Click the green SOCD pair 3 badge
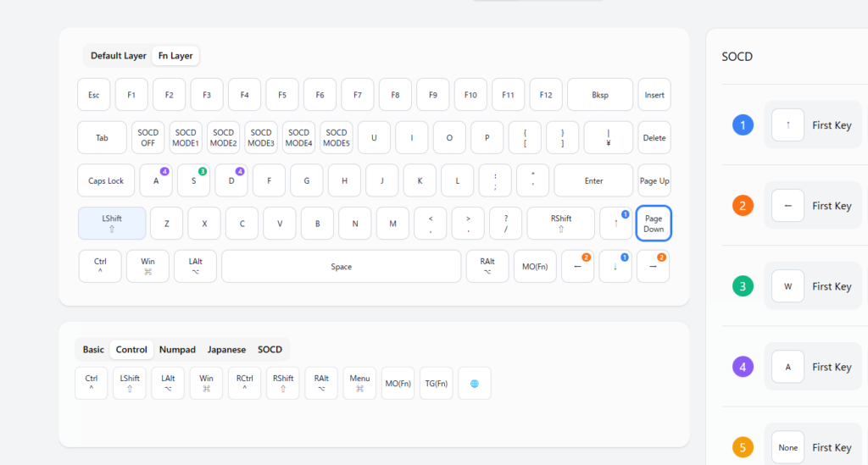 coord(743,286)
